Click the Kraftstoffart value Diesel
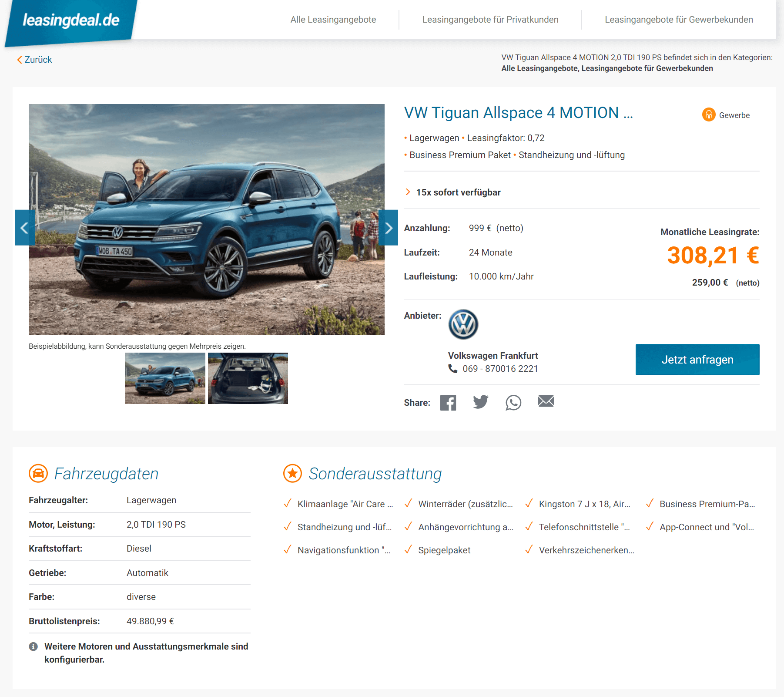Viewport: 784px width, 697px height. pos(139,549)
